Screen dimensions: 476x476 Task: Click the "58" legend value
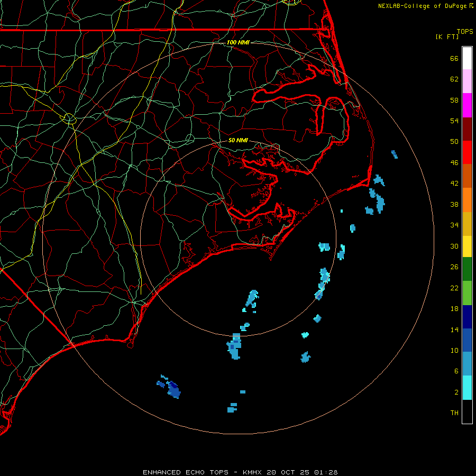454,100
